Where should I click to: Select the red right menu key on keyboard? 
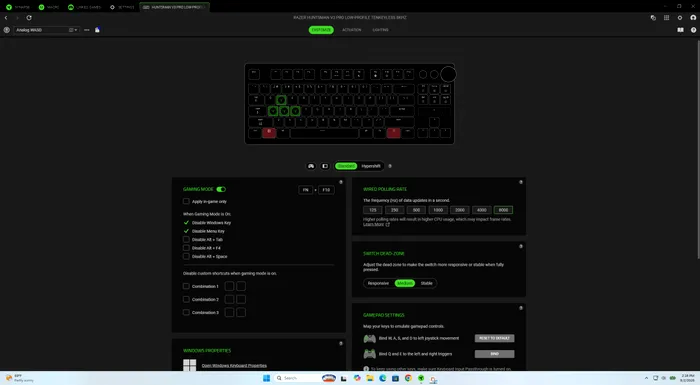393,133
